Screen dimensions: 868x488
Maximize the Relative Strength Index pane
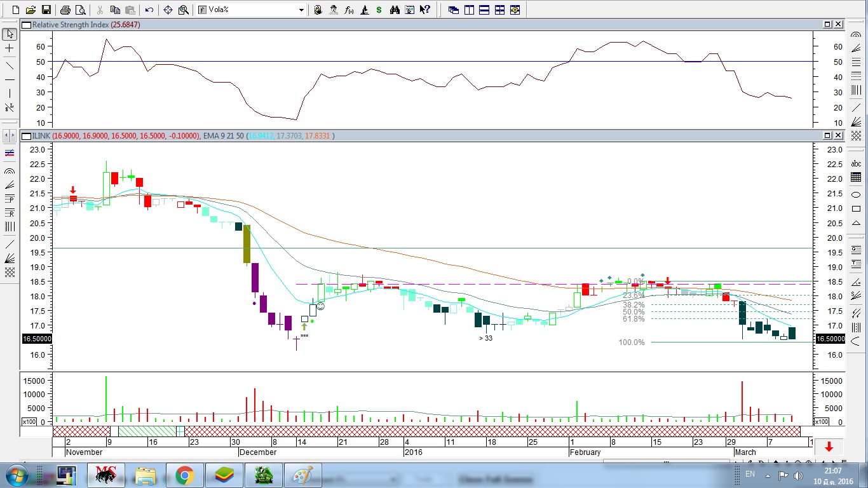coord(827,24)
